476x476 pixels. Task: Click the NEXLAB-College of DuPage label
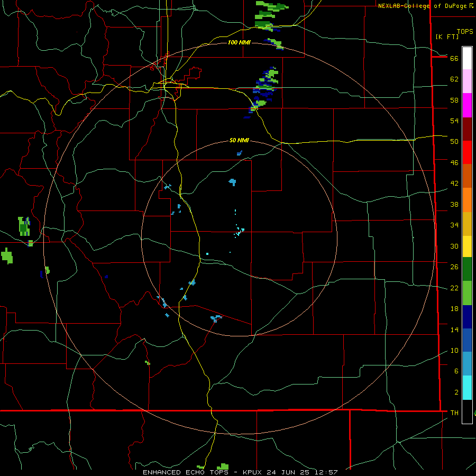coord(422,6)
